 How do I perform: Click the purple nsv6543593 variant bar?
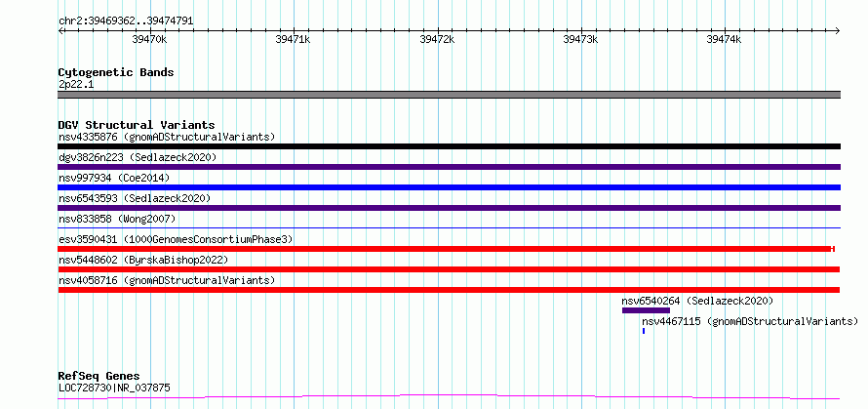pos(449,208)
